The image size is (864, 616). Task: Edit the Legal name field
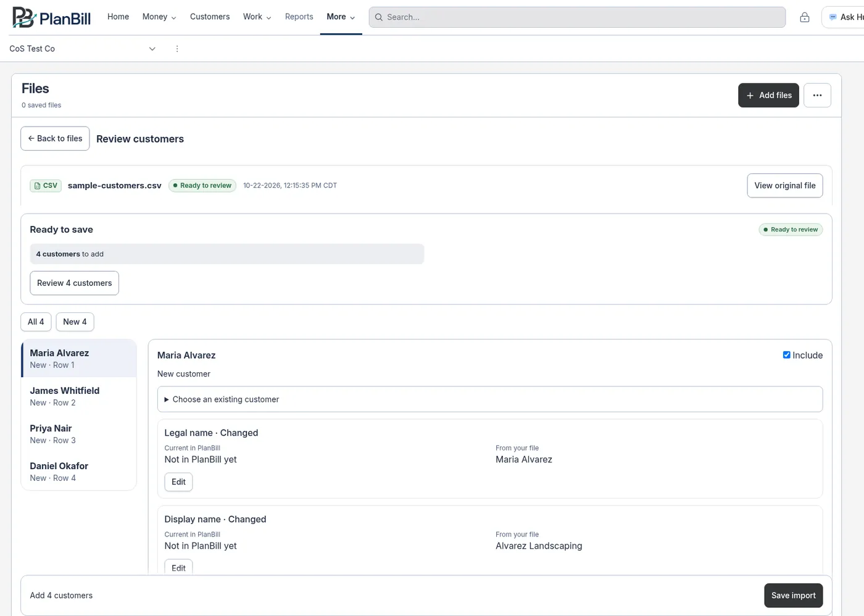178,482
